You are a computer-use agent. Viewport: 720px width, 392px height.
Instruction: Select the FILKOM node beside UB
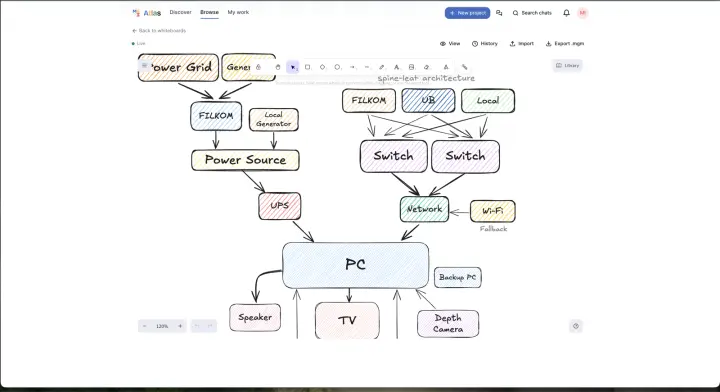tap(369, 101)
